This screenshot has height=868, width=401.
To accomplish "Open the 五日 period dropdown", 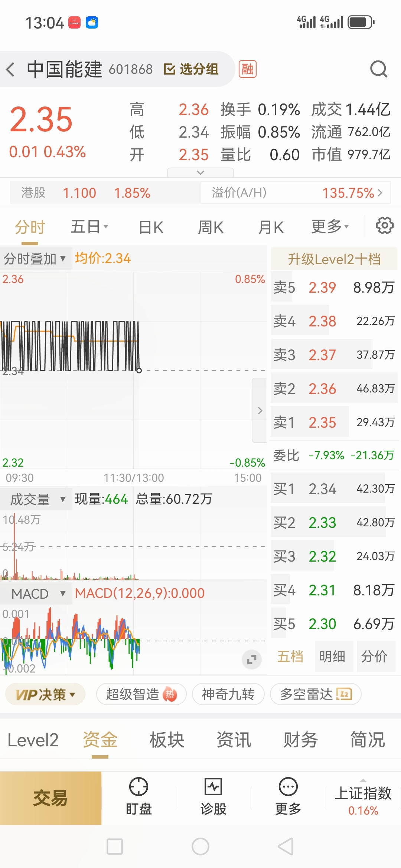I will (x=89, y=227).
